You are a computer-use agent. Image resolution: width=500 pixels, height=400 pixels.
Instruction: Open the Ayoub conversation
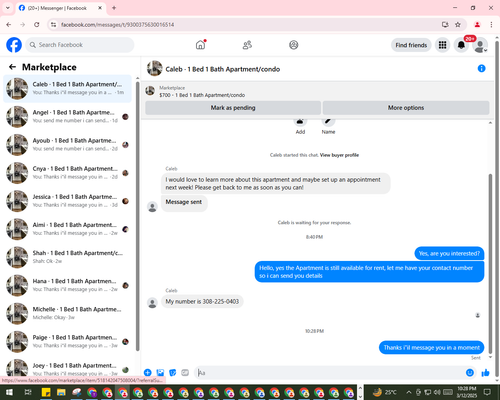(x=67, y=145)
